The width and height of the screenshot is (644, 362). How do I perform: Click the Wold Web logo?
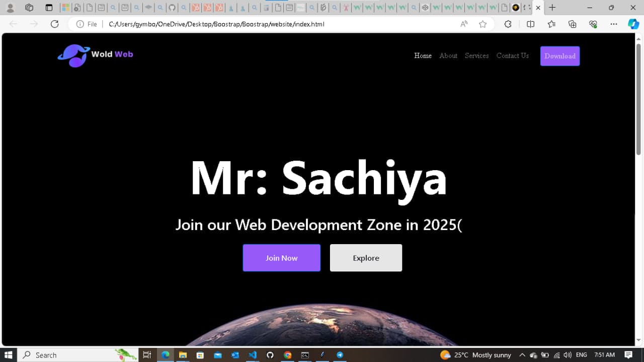(x=95, y=55)
